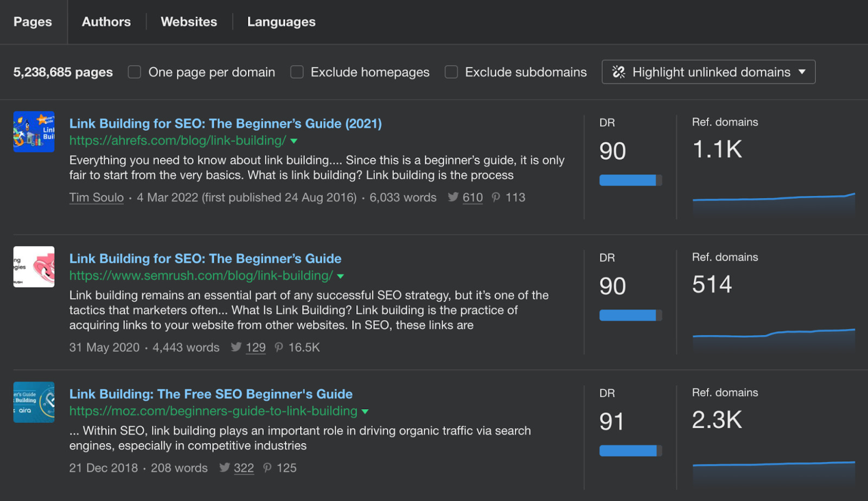The height and width of the screenshot is (501, 868).
Task: Click the Twitter icon beside the 610 share count
Action: pos(452,198)
